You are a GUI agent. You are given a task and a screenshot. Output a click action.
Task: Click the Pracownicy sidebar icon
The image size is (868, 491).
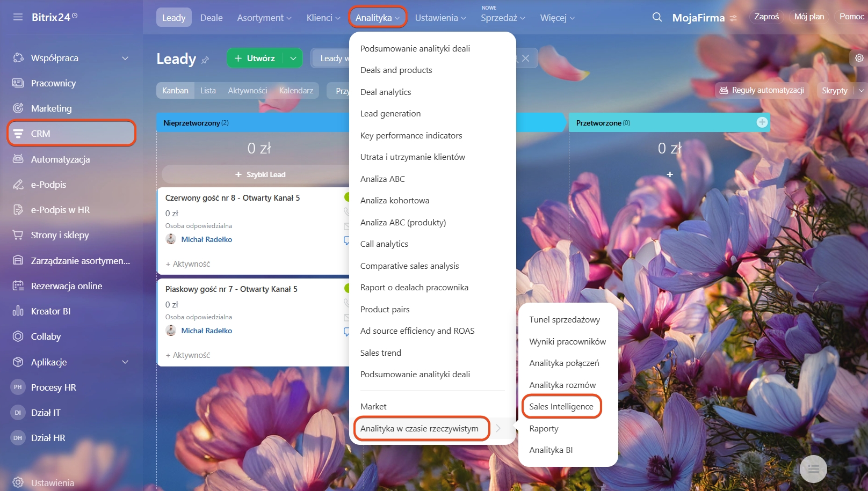(x=18, y=83)
